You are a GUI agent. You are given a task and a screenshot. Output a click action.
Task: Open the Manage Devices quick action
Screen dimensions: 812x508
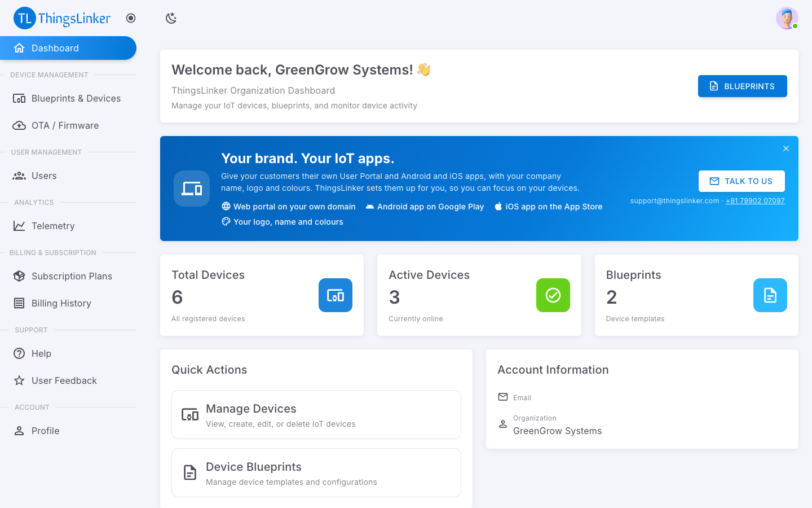[316, 414]
